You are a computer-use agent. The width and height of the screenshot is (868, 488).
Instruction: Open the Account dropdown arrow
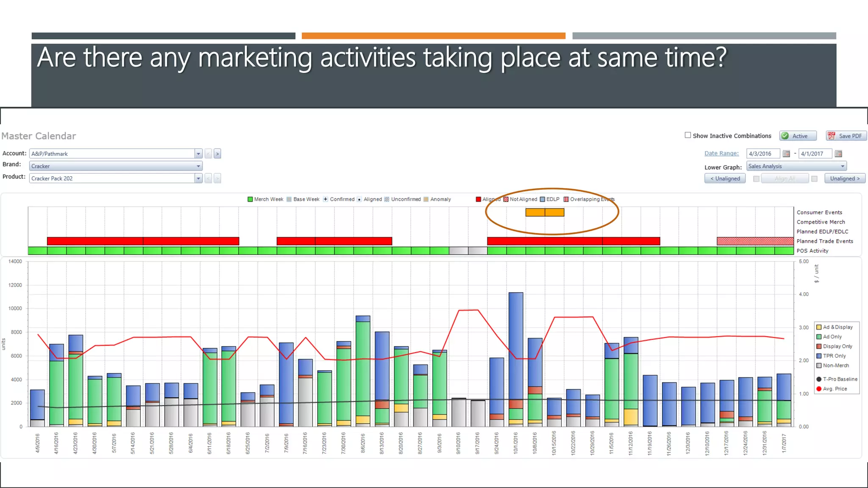pyautogui.click(x=198, y=154)
